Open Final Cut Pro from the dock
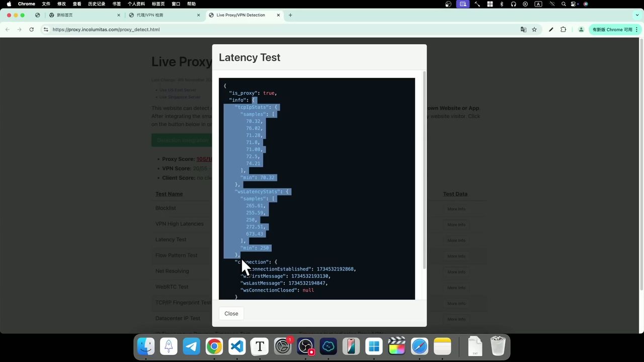The image size is (644, 362). point(397,346)
